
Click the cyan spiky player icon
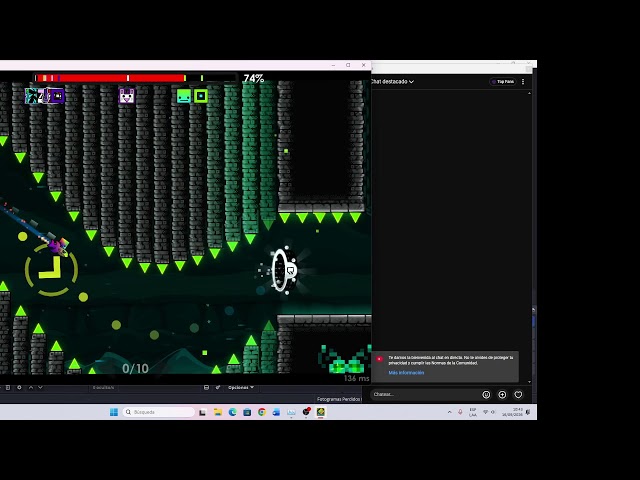[x=33, y=96]
